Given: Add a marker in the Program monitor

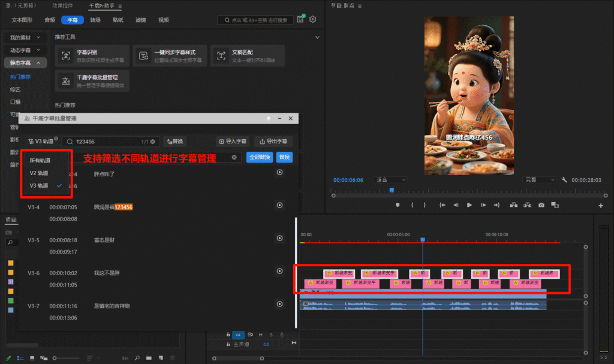Looking at the screenshot, I should pos(397,205).
